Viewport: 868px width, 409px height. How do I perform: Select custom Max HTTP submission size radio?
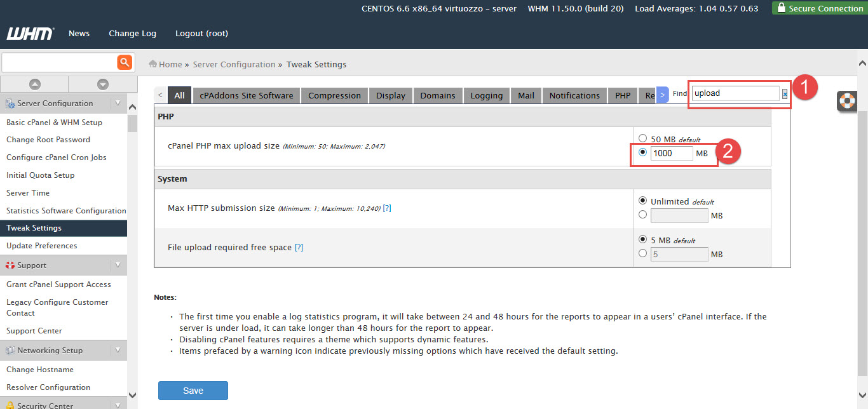pos(642,215)
